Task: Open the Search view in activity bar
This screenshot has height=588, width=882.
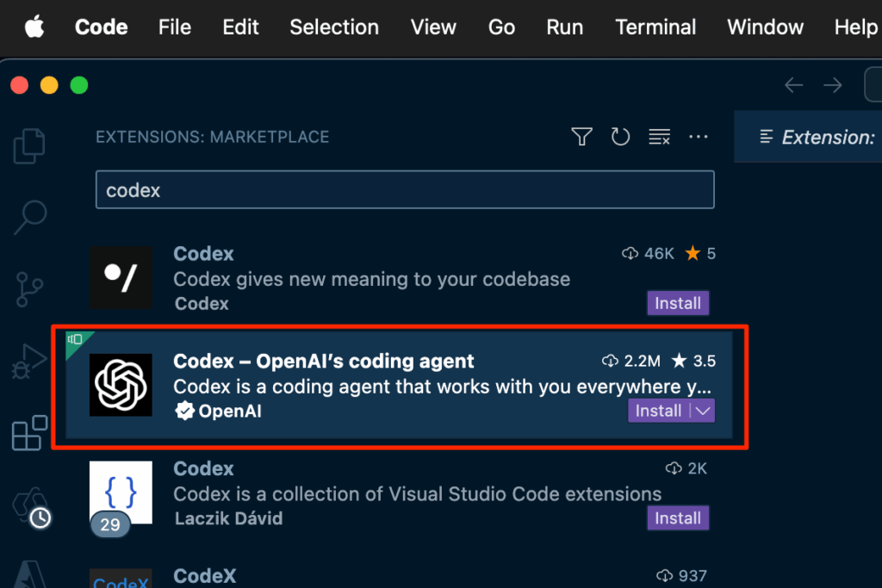Action: 30,217
